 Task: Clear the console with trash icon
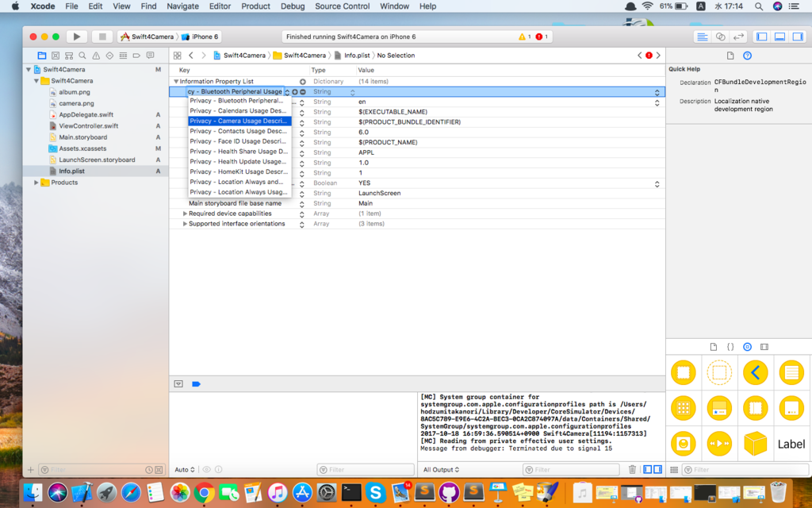[x=632, y=470]
